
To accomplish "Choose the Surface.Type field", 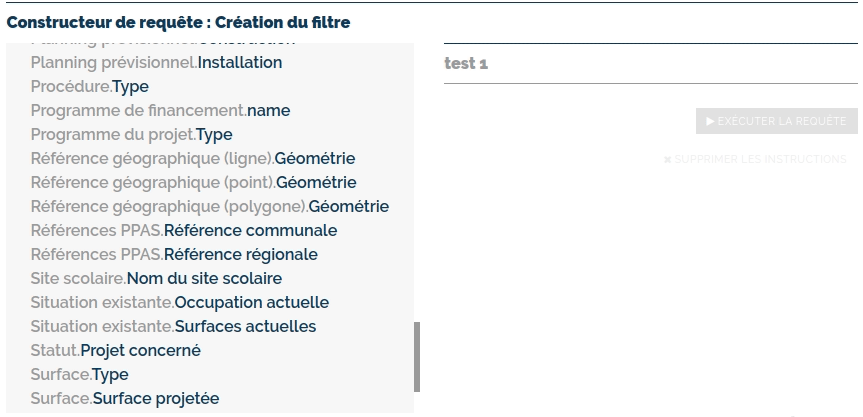I will point(79,375).
